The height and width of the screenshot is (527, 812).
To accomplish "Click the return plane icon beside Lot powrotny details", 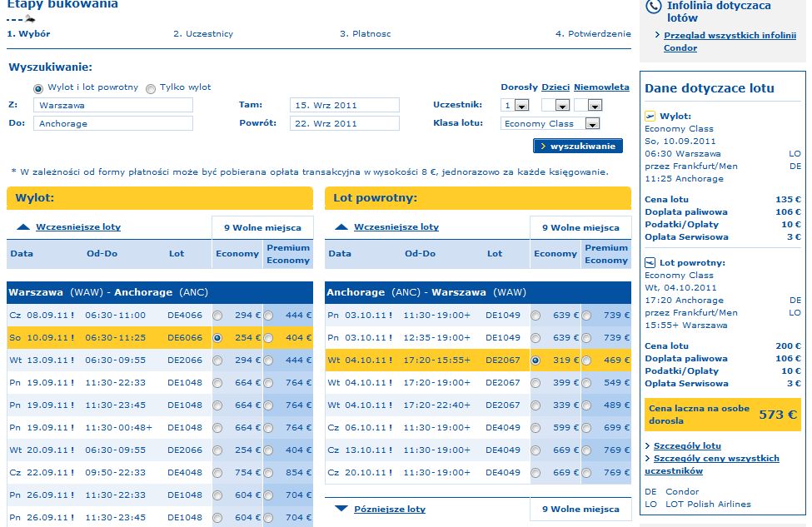I will 650,262.
